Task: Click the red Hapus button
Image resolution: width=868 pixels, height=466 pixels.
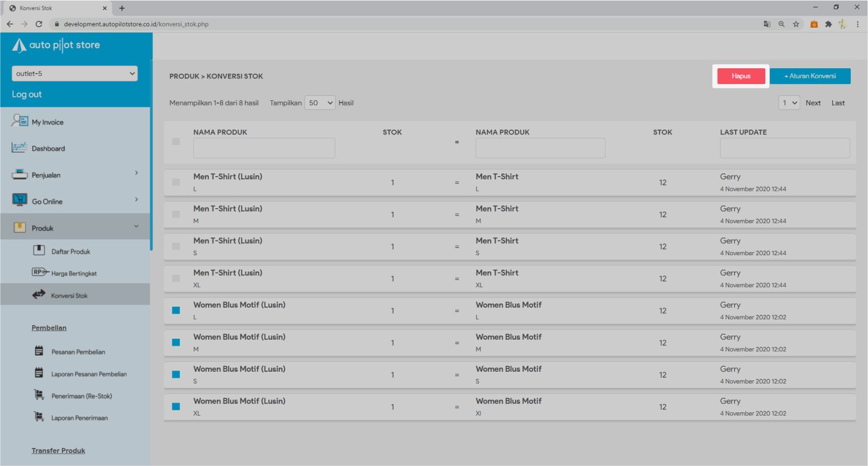Action: [741, 76]
